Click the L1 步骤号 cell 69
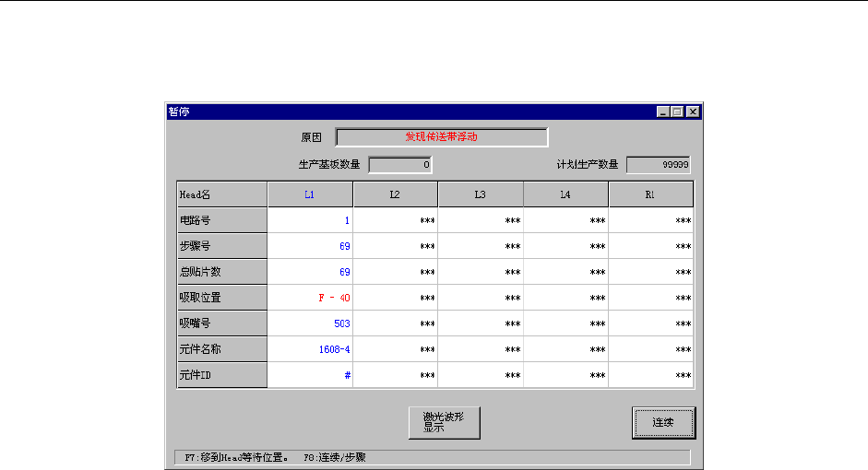This screenshot has height=470, width=868. pyautogui.click(x=310, y=246)
